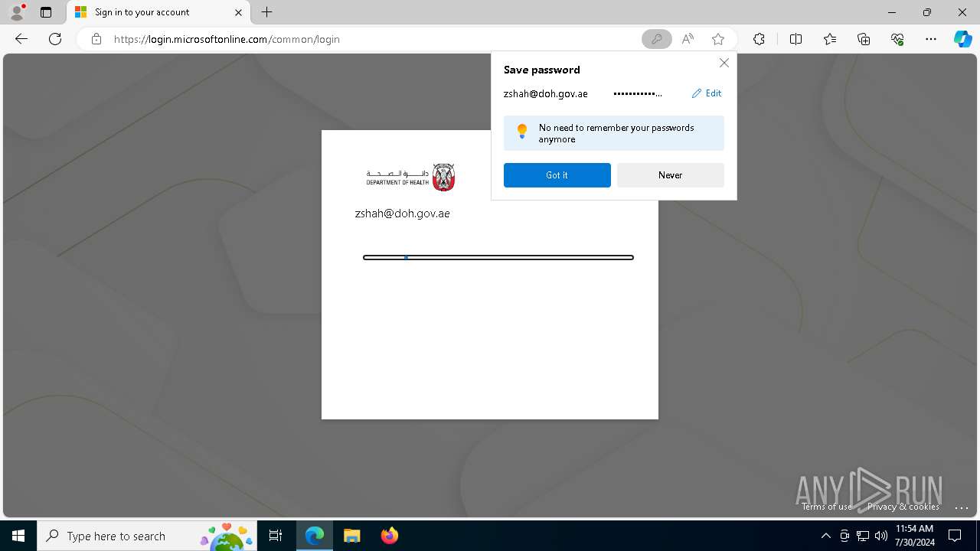980x551 pixels.
Task: Open network status tray icon
Action: [x=863, y=536]
